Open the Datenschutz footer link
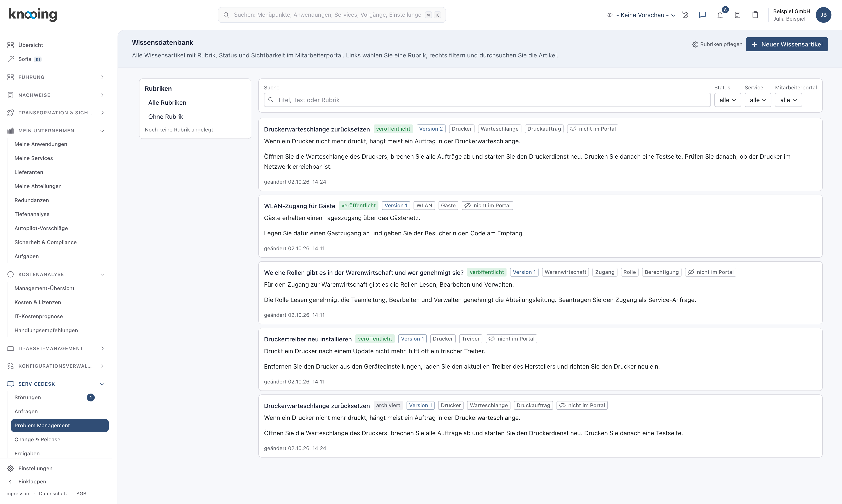Screen dimensions: 842x504 53,493
